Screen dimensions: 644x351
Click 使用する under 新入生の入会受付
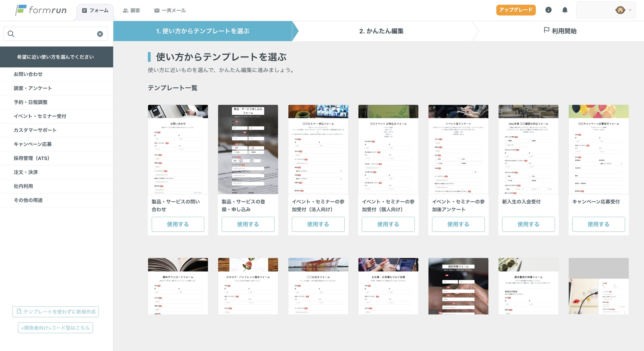point(528,224)
